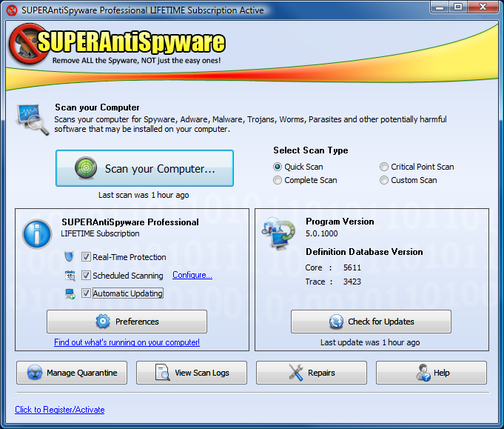Maximize the SUPERAntiSpyware window
The image size is (504, 429).
pos(458,7)
